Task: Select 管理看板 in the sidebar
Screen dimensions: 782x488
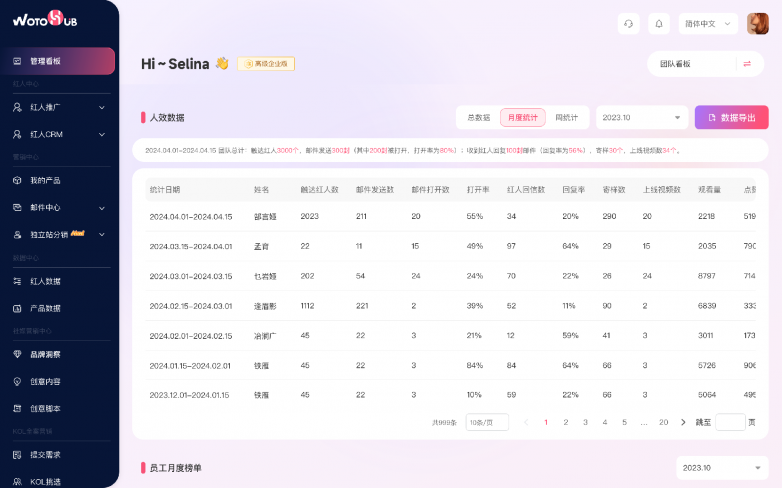Action: click(58, 61)
